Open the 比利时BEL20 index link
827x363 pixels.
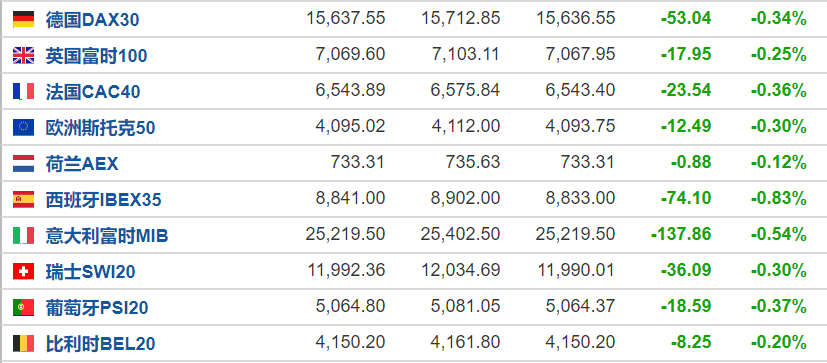coord(100,344)
